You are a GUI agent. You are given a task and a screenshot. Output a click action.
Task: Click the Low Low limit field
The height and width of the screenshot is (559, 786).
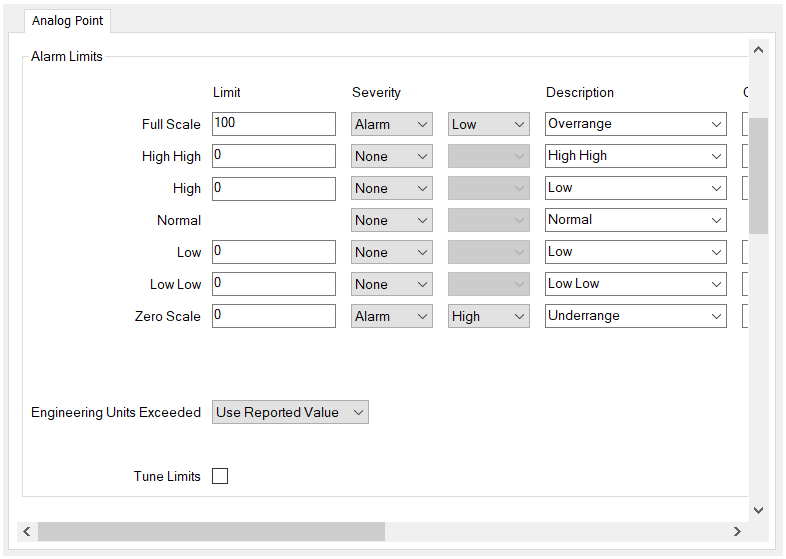pyautogui.click(x=274, y=284)
